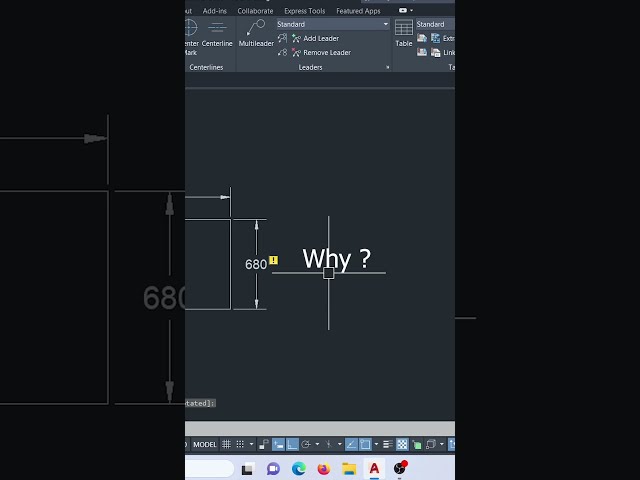
Task: Select the Center Mark tool
Action: coord(191,37)
